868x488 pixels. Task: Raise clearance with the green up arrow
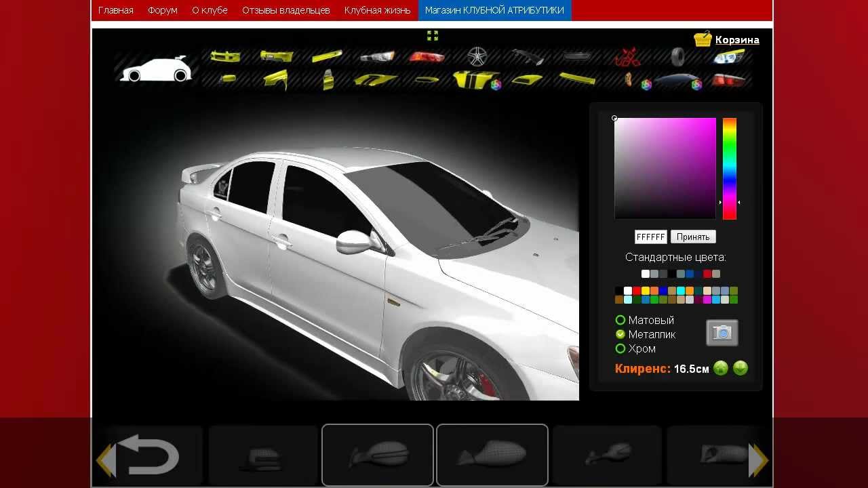pyautogui.click(x=720, y=368)
